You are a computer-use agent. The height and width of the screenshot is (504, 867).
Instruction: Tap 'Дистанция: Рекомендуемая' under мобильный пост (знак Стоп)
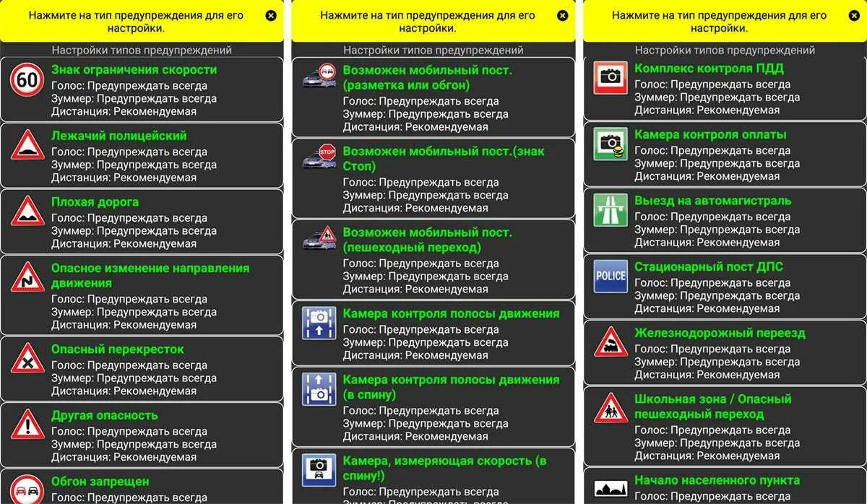(x=415, y=208)
